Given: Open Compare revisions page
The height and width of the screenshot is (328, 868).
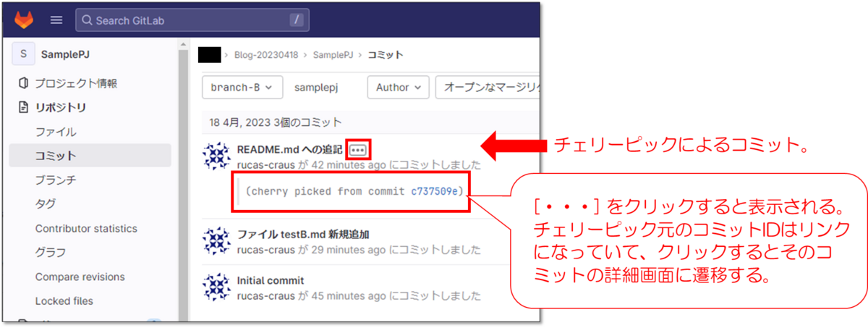Looking at the screenshot, I should (x=80, y=277).
